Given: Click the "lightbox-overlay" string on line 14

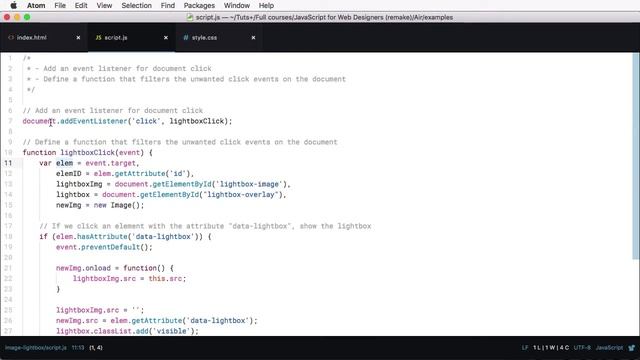Looking at the screenshot, I should point(241,195).
